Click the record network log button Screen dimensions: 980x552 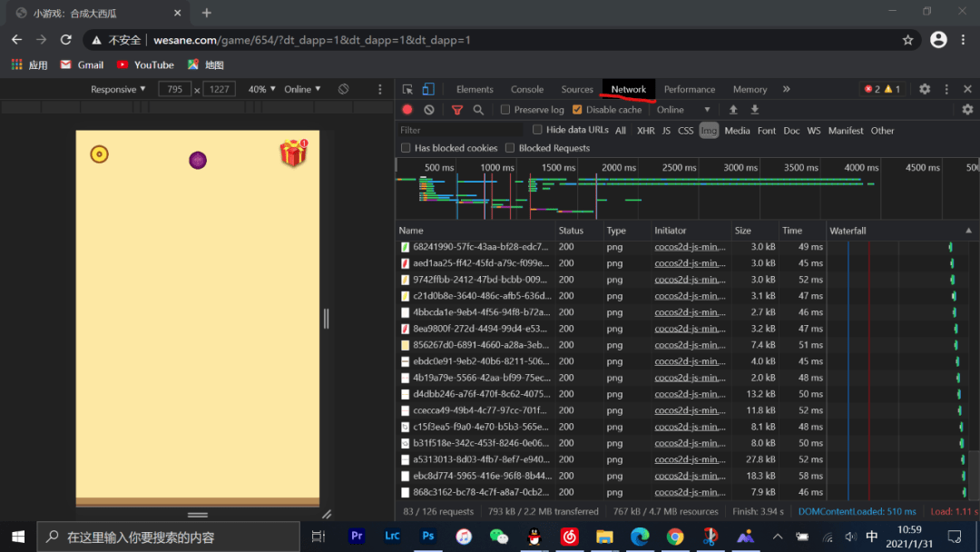407,109
